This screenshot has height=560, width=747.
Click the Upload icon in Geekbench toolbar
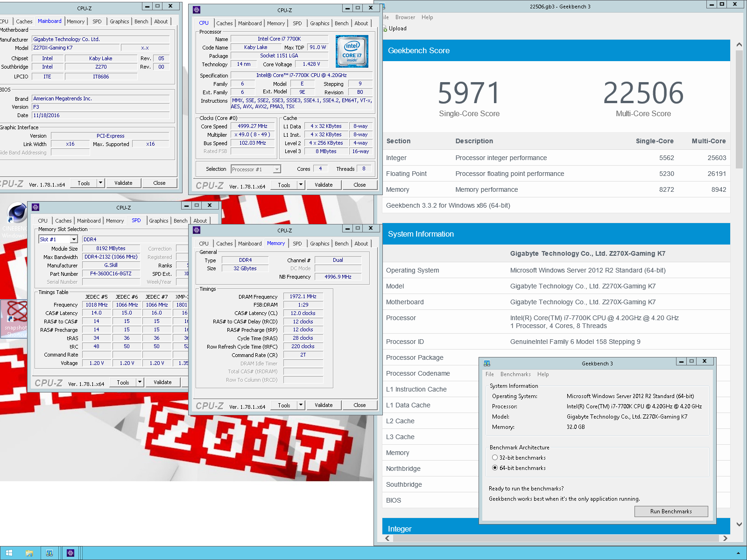pyautogui.click(x=385, y=28)
